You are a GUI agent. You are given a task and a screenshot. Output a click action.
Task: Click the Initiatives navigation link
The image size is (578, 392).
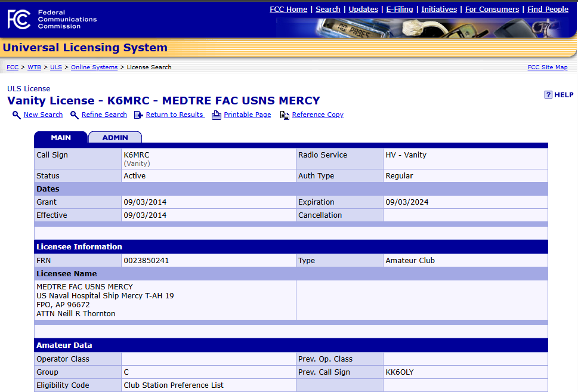438,9
